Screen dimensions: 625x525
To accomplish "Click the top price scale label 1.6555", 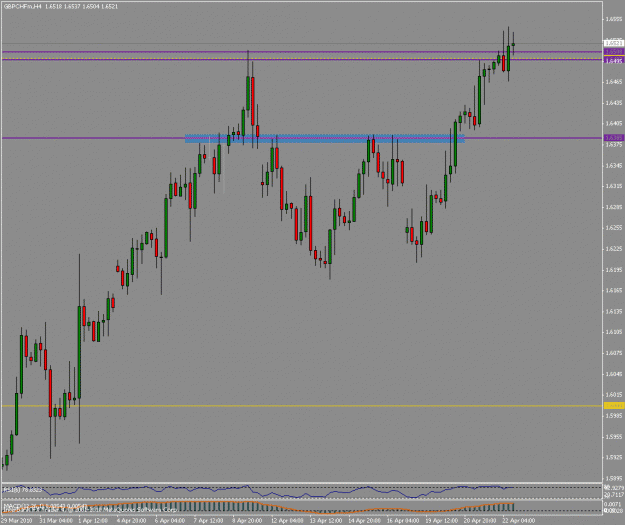I will coord(614,19).
